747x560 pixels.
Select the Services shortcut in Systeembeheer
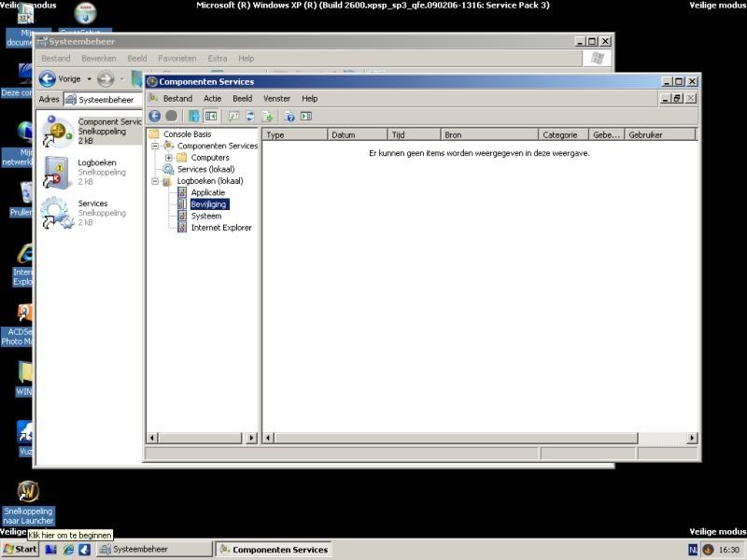click(x=84, y=213)
